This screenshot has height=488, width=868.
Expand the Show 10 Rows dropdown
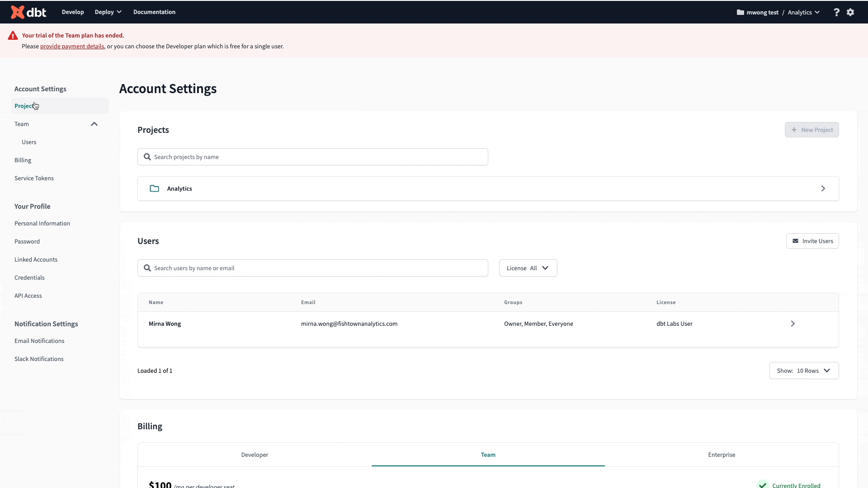click(x=803, y=371)
